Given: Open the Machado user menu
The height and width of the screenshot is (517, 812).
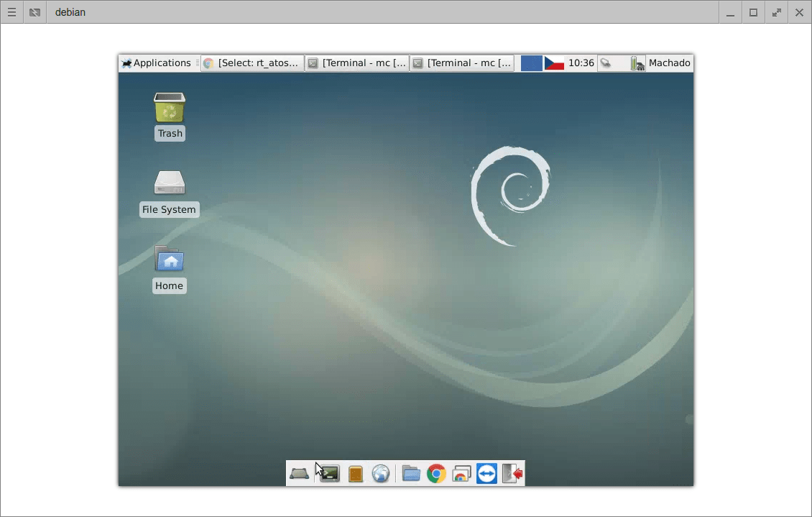Looking at the screenshot, I should [x=669, y=63].
